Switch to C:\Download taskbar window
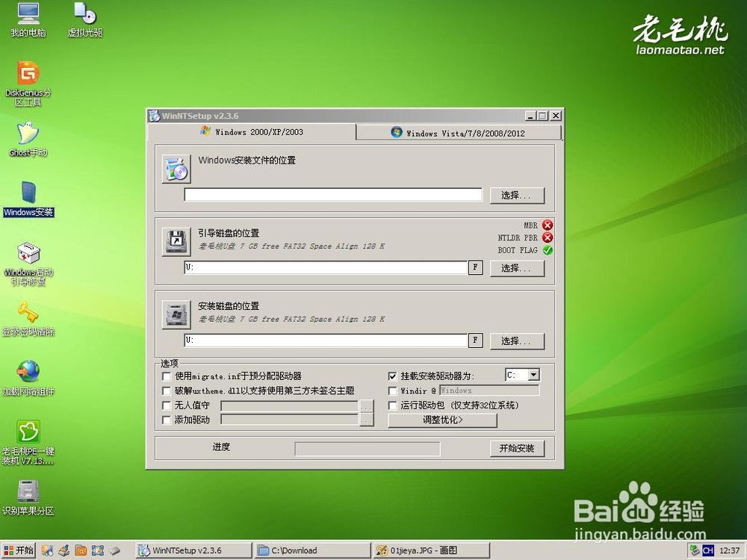The height and width of the screenshot is (560, 747). (312, 551)
